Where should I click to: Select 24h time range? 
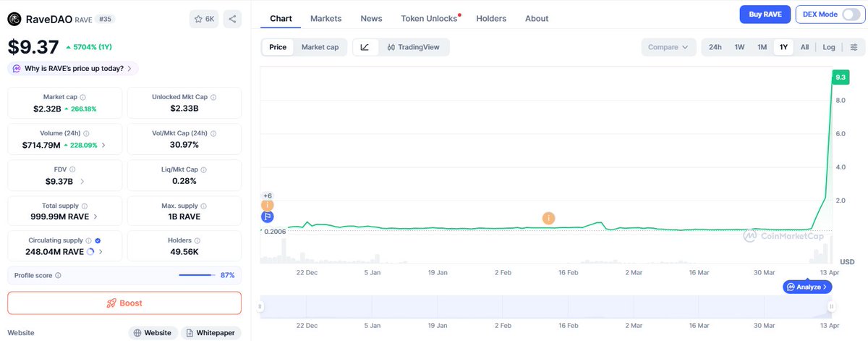coord(715,47)
